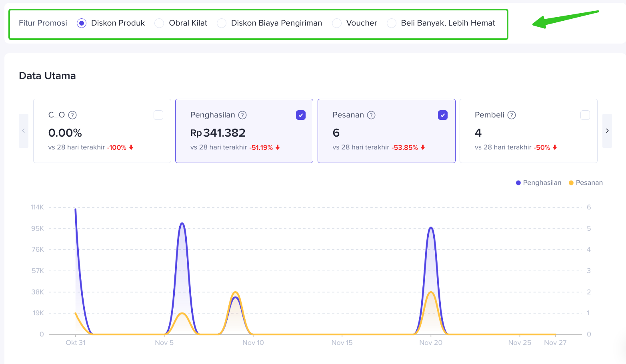
Task: Tick the Pembeli metric checkbox
Action: (x=585, y=115)
